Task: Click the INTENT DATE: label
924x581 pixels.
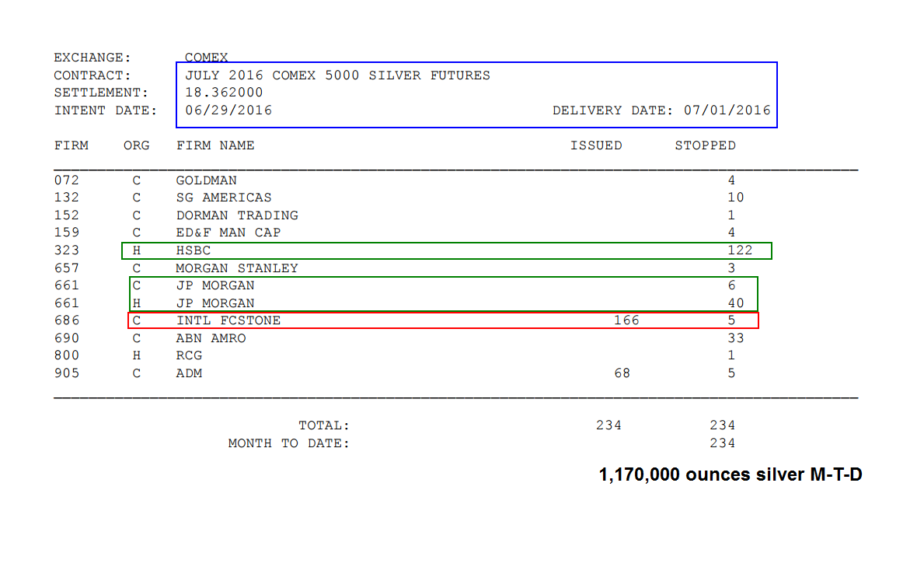Action: (106, 110)
